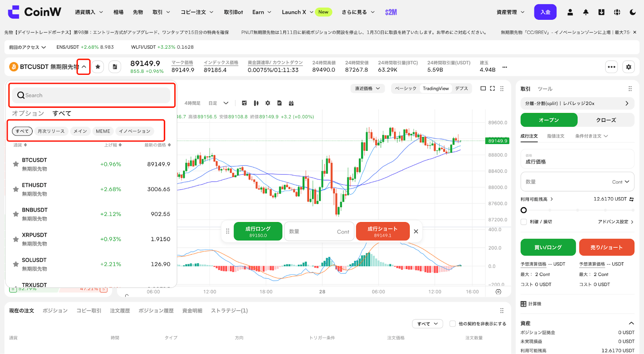Toggle dark mode with the moon icon

[632, 12]
